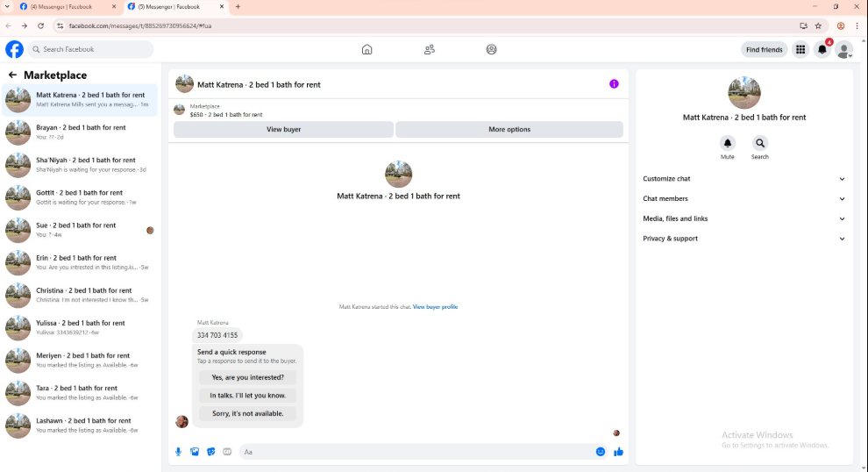Screen dimensions: 868x472
Task: Open a new browser tab
Action: pyautogui.click(x=238, y=7)
